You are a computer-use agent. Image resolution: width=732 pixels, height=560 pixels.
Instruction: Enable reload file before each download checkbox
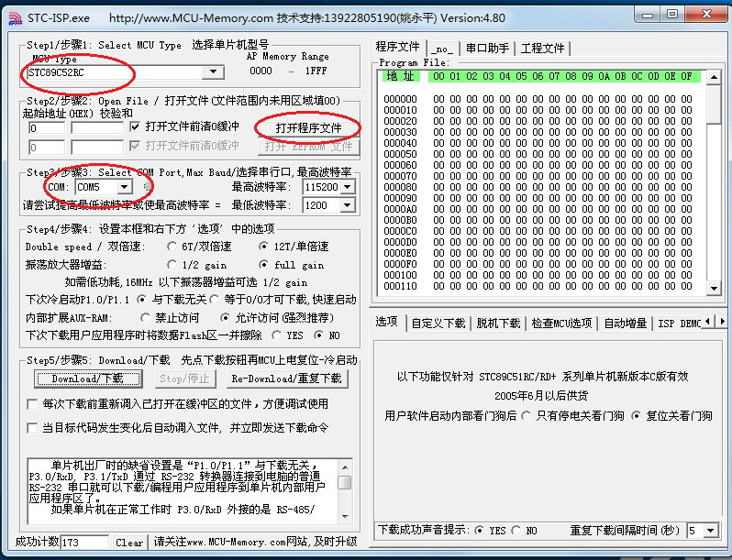[32, 404]
